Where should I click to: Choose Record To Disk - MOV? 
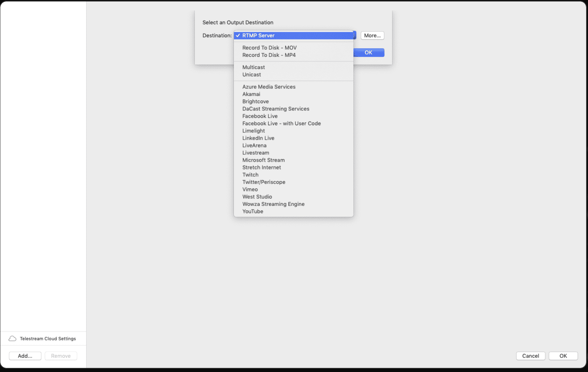click(x=294, y=48)
